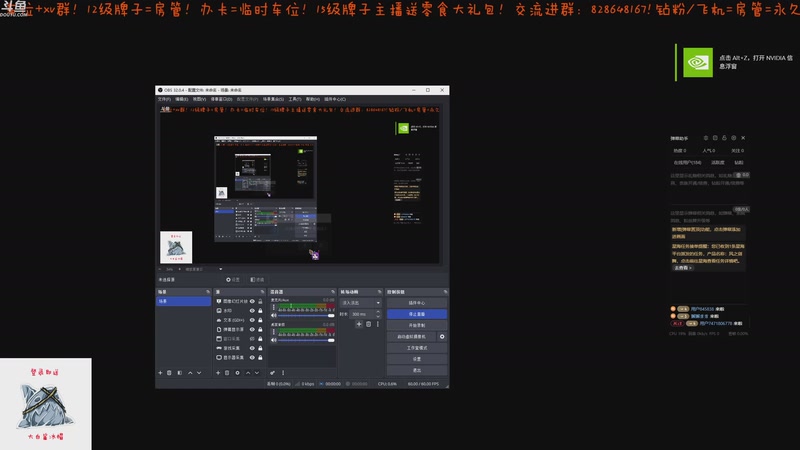
Task: Open 插件中心 button in controls dock
Action: [416, 303]
